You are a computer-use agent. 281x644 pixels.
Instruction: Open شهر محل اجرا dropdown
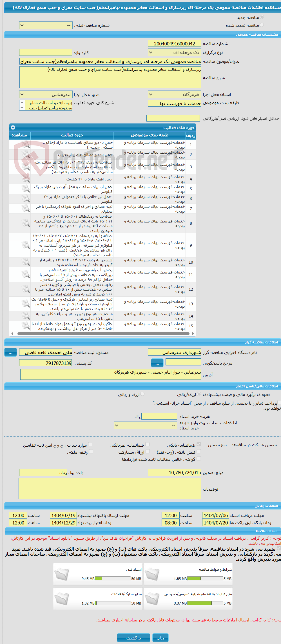click(46, 94)
